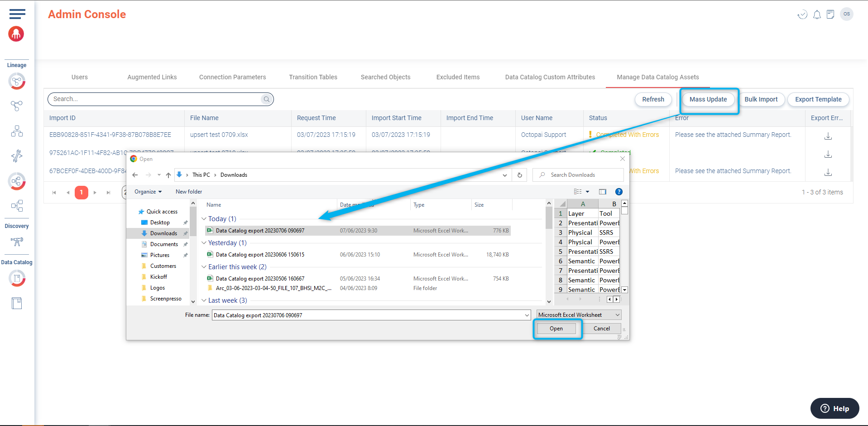Open help icon in file dialog toolbar
The height and width of the screenshot is (426, 868).
619,192
